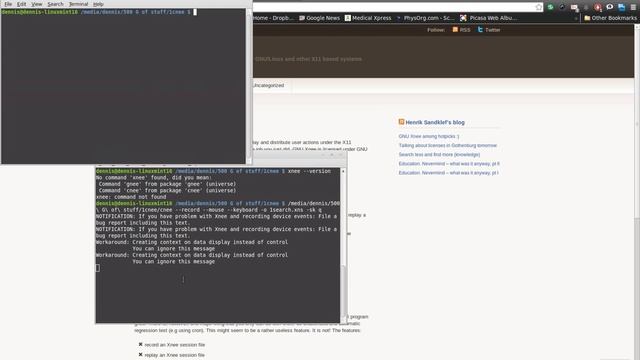Click the orange RSS icon
This screenshot has height=360, width=640.
(x=455, y=29)
